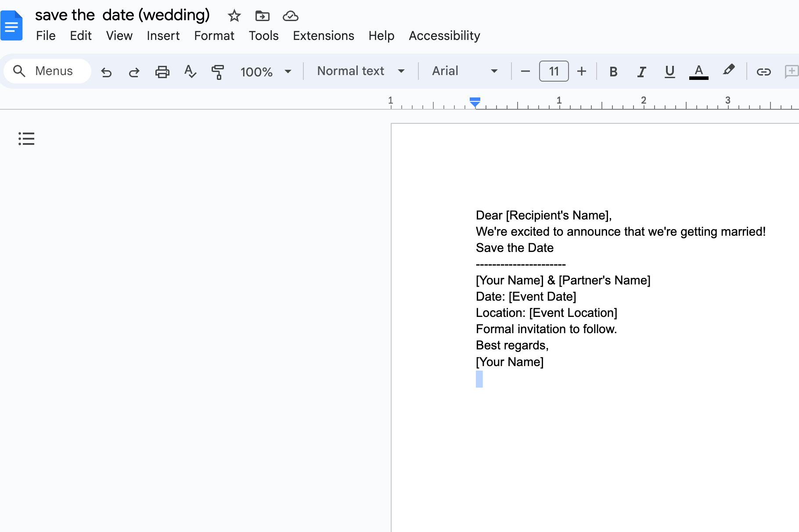Open the highlight color picker
The image size is (799, 532).
coord(728,70)
